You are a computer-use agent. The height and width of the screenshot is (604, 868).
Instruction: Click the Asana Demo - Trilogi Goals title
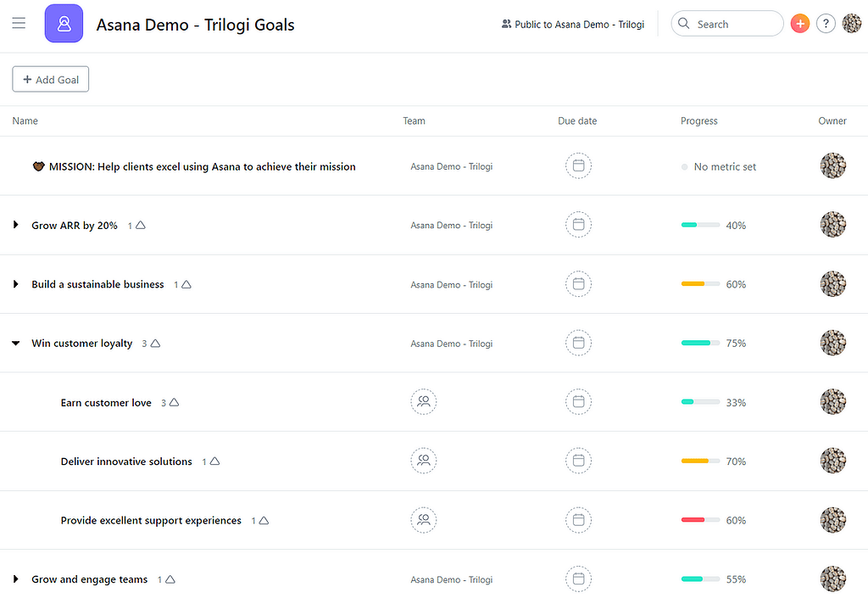[195, 25]
